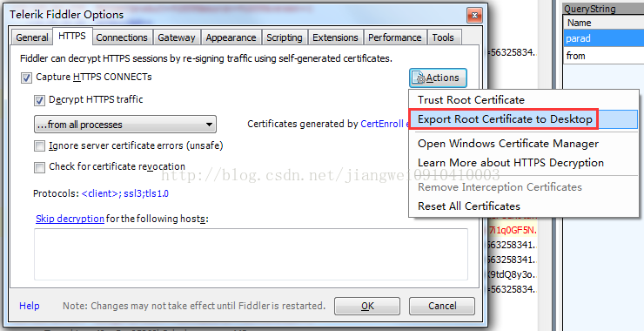Click the Name column header in QueryString
Viewport: 644px width, 331px height.
coord(604,23)
